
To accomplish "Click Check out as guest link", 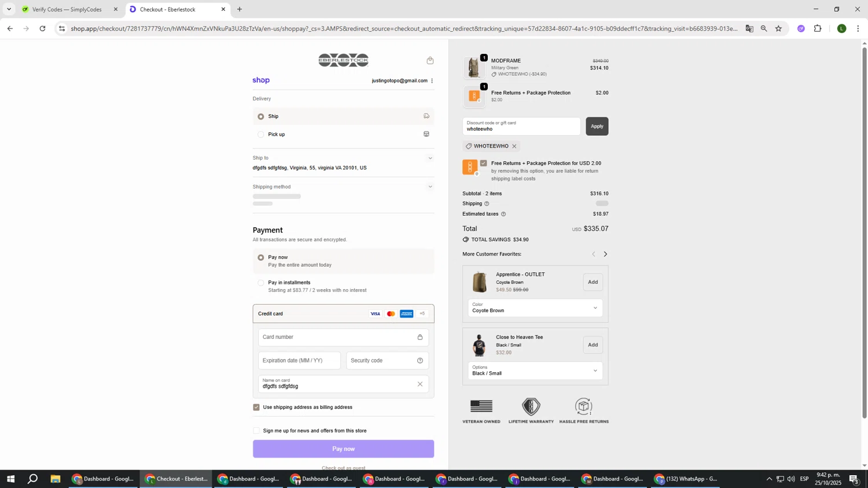I will (x=343, y=468).
